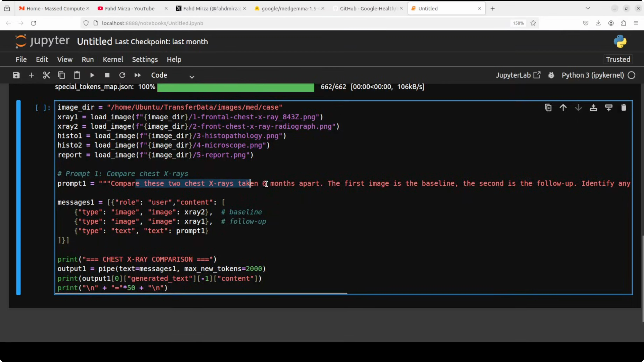Switch to the Fahd Mirza - YouTube tab
The height and width of the screenshot is (362, 644).
[129, 9]
